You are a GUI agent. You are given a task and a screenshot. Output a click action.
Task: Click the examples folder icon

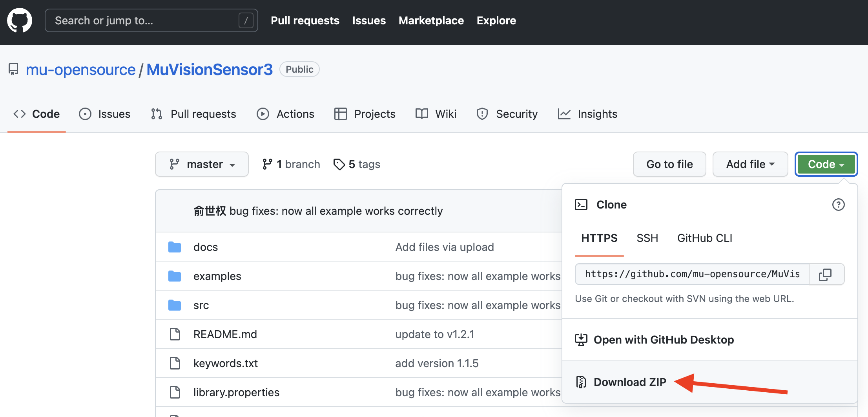click(175, 276)
